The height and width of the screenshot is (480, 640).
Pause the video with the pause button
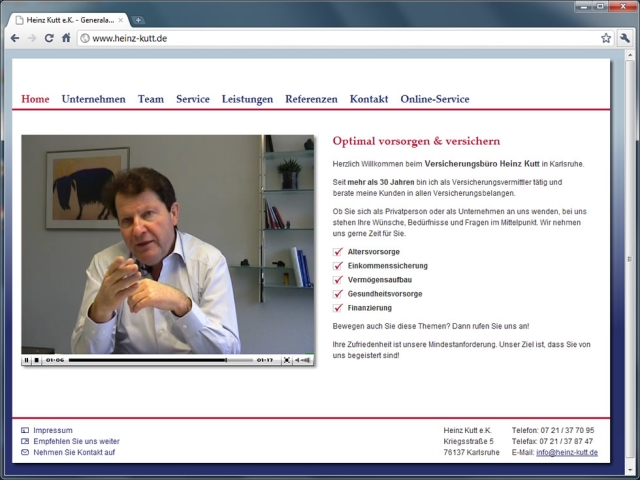pos(27,360)
